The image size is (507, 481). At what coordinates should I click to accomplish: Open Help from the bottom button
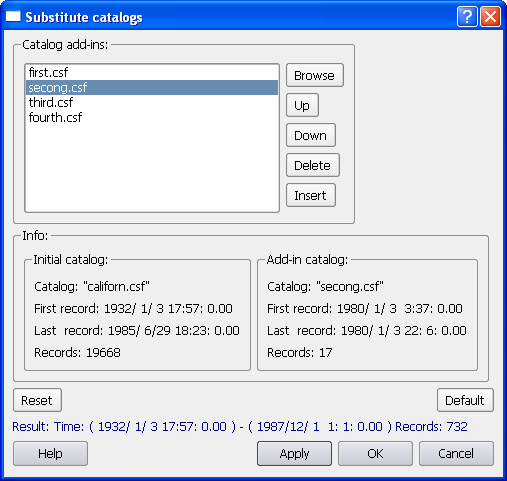pyautogui.click(x=50, y=453)
